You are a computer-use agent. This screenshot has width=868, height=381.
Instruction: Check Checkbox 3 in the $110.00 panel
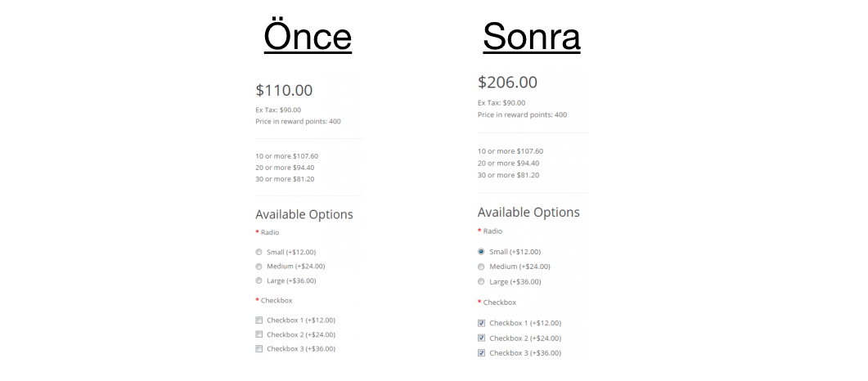(x=259, y=349)
